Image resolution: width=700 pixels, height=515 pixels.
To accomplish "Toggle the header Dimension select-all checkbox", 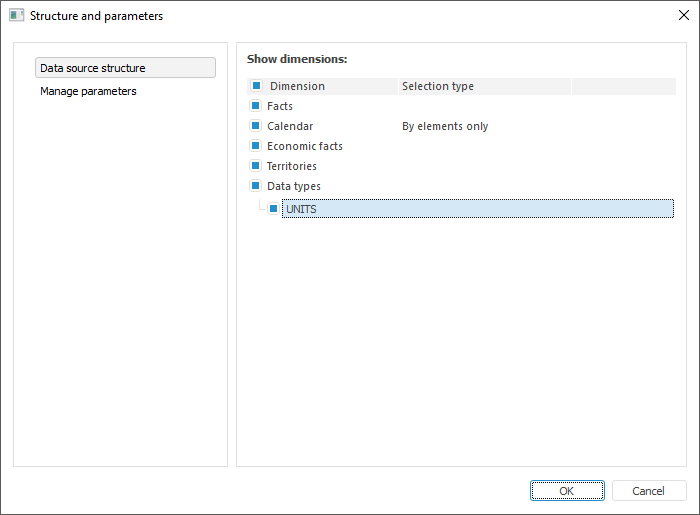I will (256, 86).
